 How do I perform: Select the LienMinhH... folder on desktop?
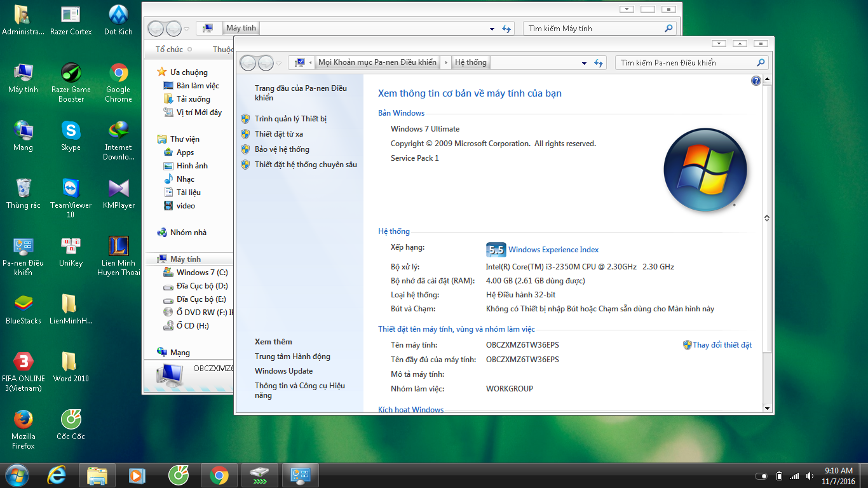point(71,309)
